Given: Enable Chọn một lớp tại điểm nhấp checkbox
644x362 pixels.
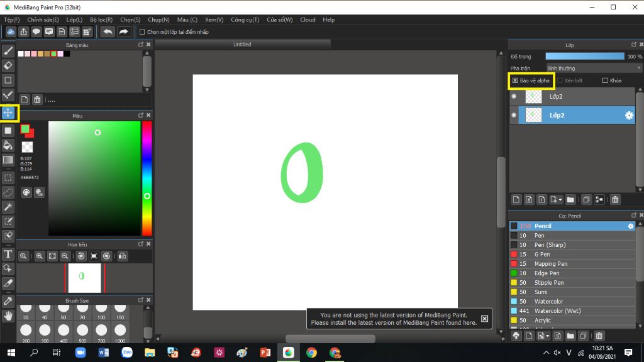Looking at the screenshot, I should (x=142, y=31).
